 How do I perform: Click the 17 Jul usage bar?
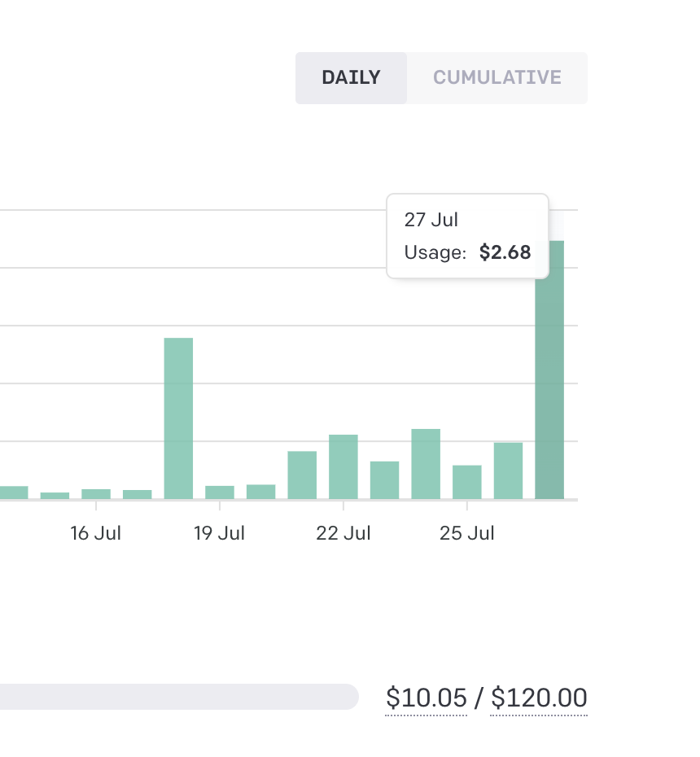(x=138, y=494)
